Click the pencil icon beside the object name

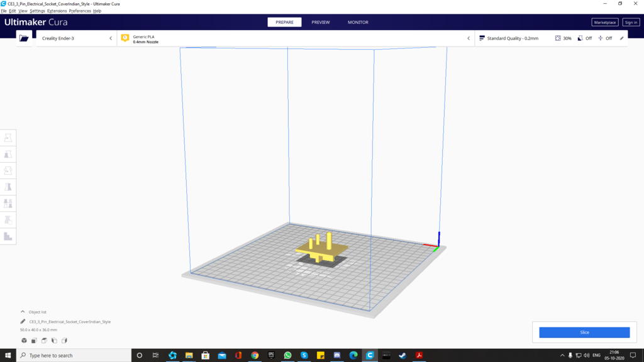tap(23, 322)
